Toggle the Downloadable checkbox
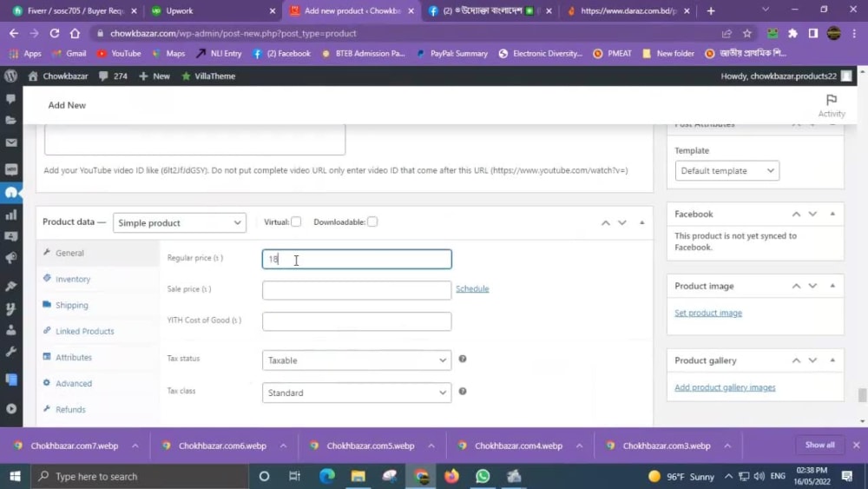The image size is (868, 489). coord(372,222)
